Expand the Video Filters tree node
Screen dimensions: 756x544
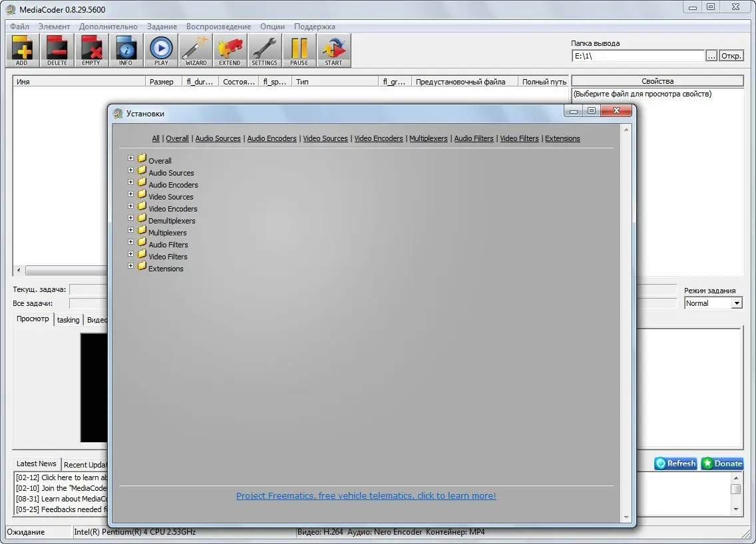130,254
